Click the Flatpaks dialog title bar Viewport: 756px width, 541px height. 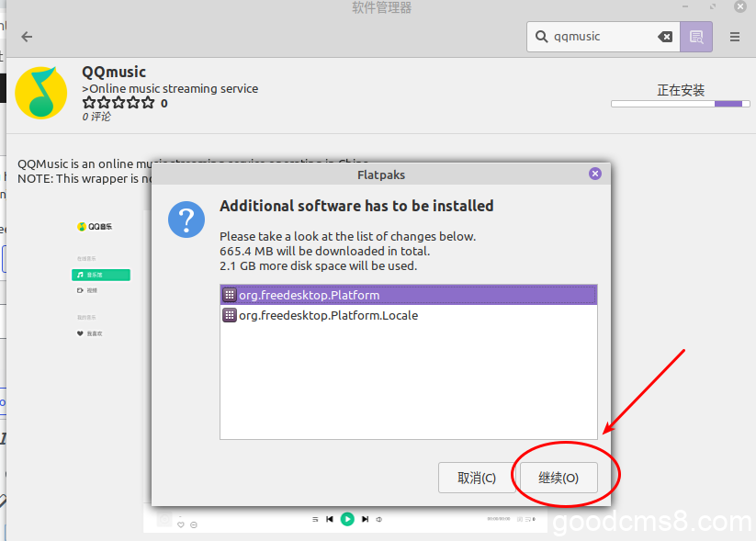381,175
